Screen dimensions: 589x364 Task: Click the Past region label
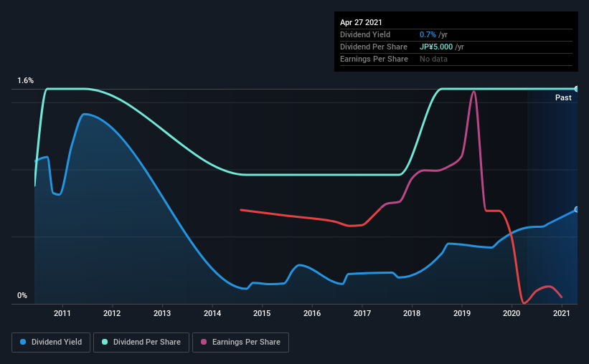click(563, 97)
